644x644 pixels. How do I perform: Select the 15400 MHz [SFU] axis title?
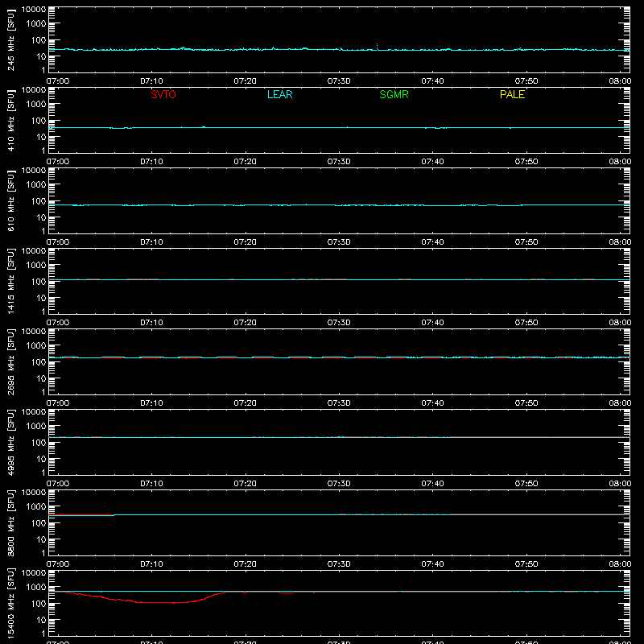[10, 603]
